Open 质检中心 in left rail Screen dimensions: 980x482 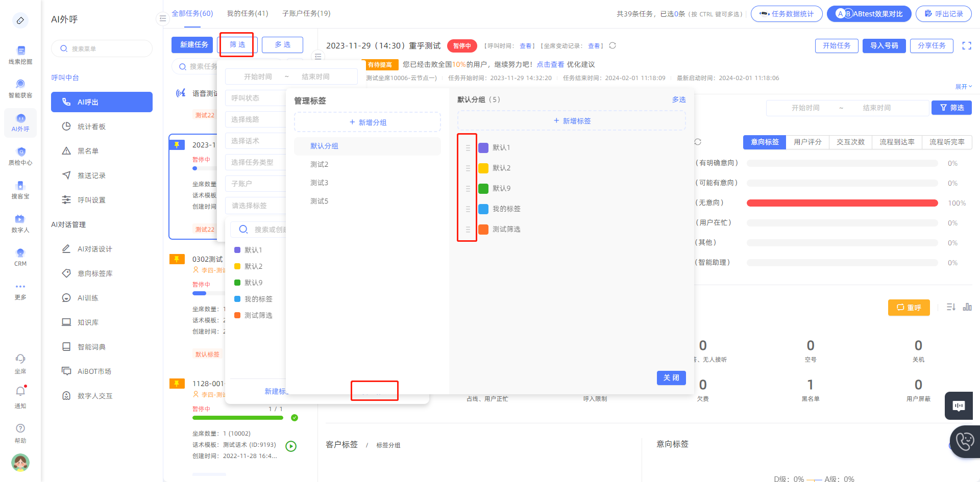tap(20, 156)
